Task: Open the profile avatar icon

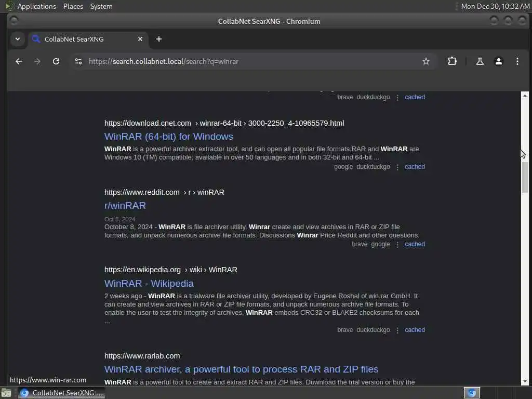Action: [498, 61]
